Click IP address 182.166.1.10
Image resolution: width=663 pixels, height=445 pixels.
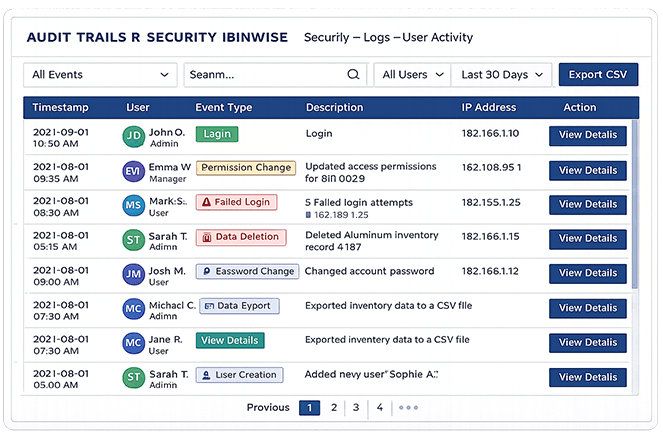490,134
